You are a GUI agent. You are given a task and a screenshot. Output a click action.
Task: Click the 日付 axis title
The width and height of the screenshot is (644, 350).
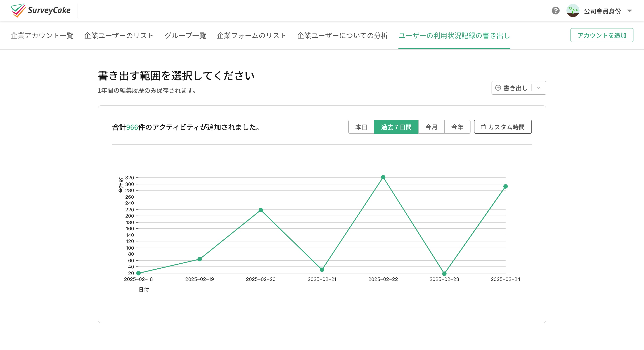144,290
